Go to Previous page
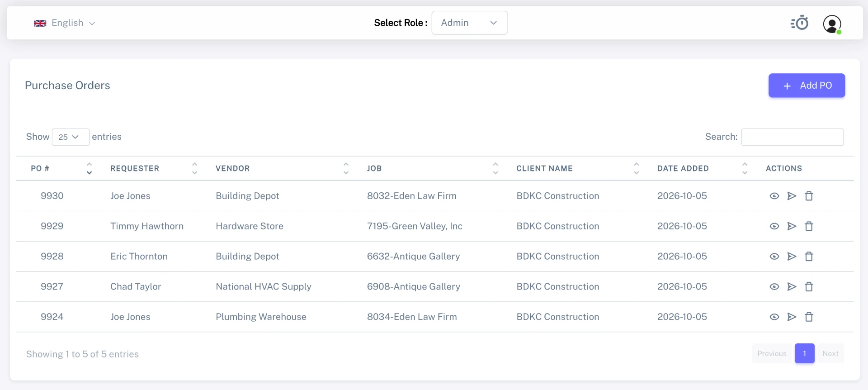 point(772,354)
